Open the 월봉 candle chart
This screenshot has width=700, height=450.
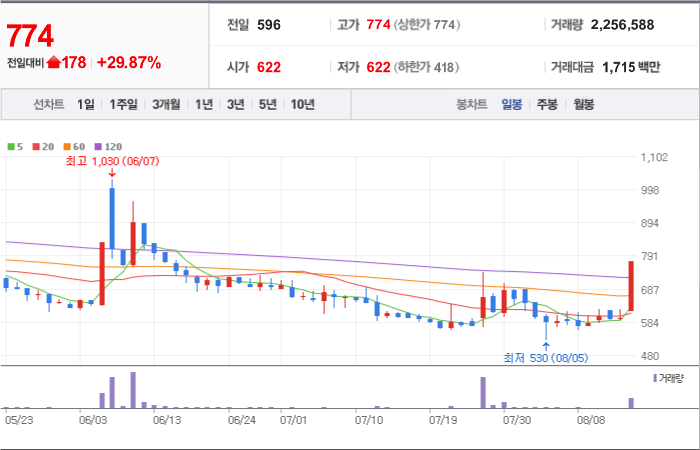[x=583, y=105]
